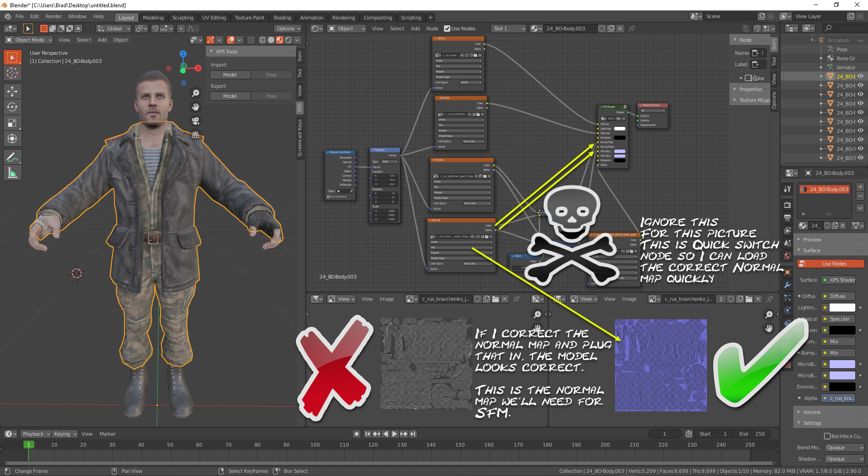
Task: Click the XPS Shader surface button
Action: pos(839,280)
